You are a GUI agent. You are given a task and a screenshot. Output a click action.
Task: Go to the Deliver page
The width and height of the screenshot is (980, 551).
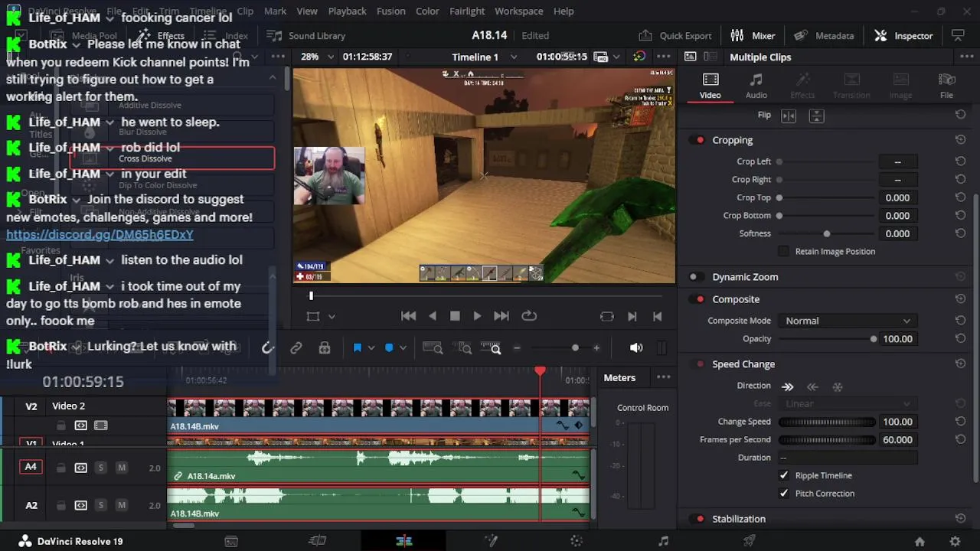[750, 541]
